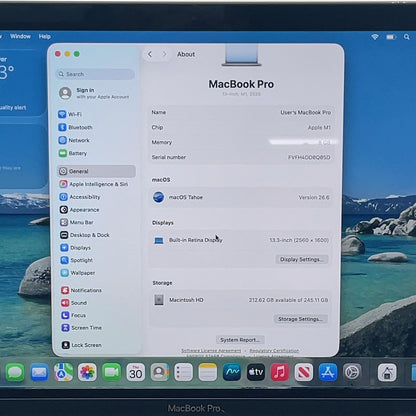The height and width of the screenshot is (416, 416).
Task: Select Desktop & Dock settings
Action: (85, 235)
